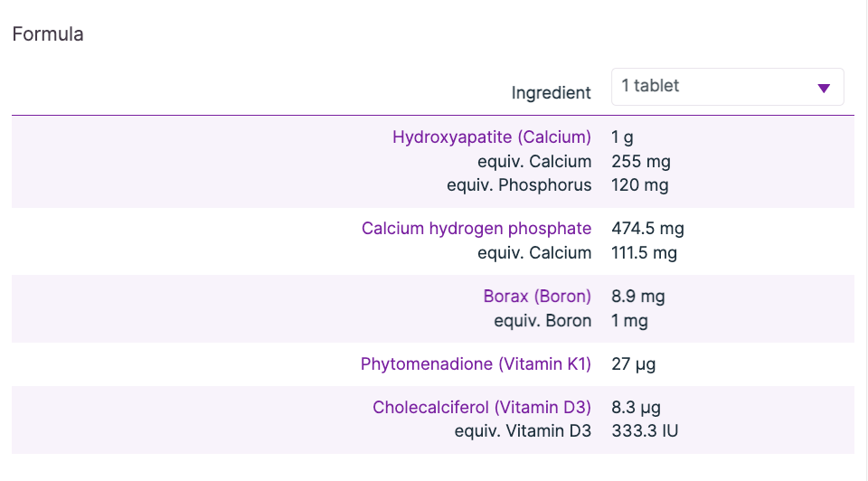868x481 pixels.
Task: Go to Cholecalciferol (Vitamin D3) link
Action: 481,408
